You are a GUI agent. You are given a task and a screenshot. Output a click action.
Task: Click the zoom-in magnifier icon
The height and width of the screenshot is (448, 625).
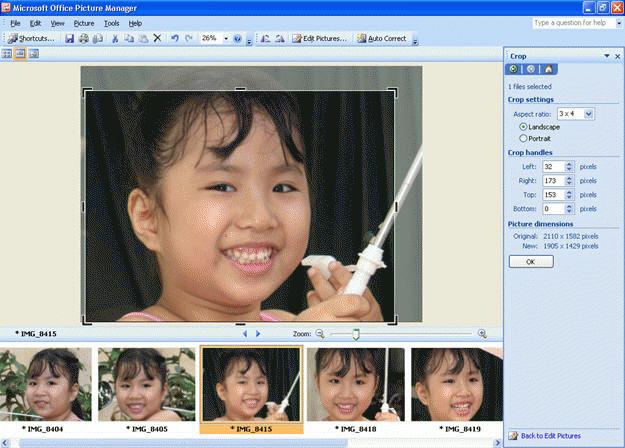click(x=482, y=334)
